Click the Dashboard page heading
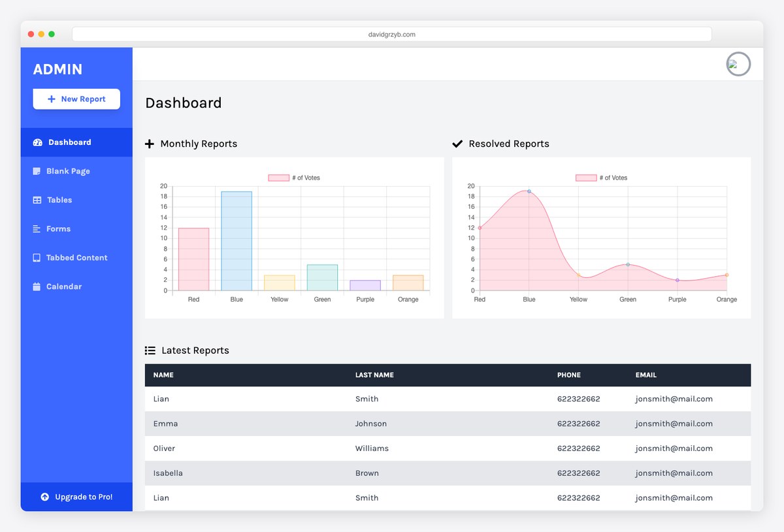Viewport: 784px width, 532px height. pos(184,103)
